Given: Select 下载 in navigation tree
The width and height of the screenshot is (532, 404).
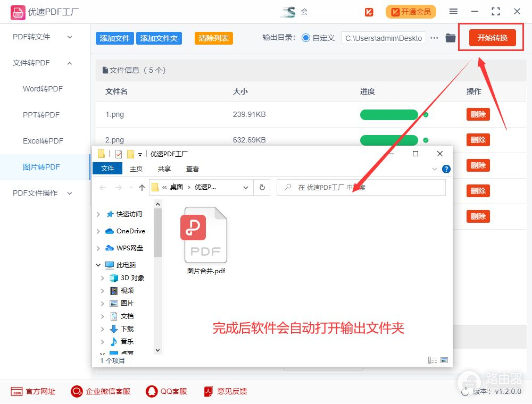Looking at the screenshot, I should click(122, 329).
